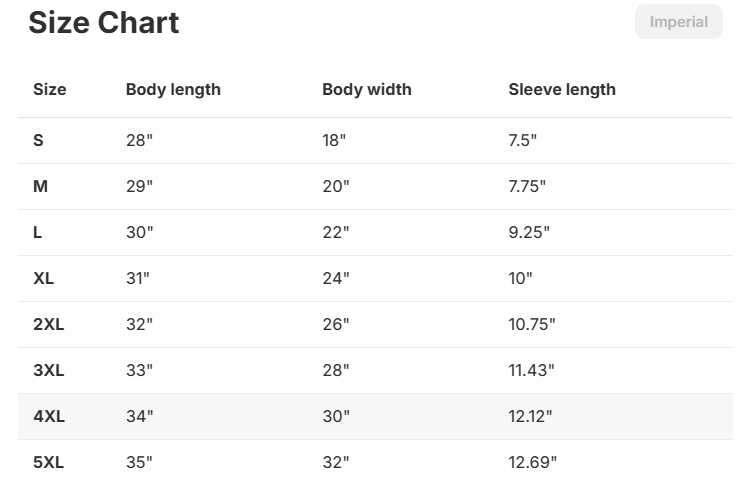Click the 35" body length value
Image resolution: width=736 pixels, height=486 pixels.
click(x=139, y=462)
